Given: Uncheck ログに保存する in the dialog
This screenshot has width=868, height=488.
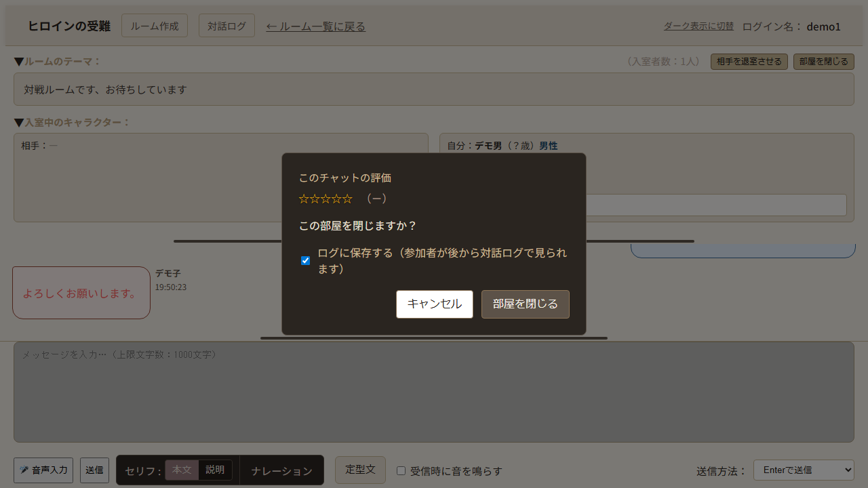Looking at the screenshot, I should point(305,260).
